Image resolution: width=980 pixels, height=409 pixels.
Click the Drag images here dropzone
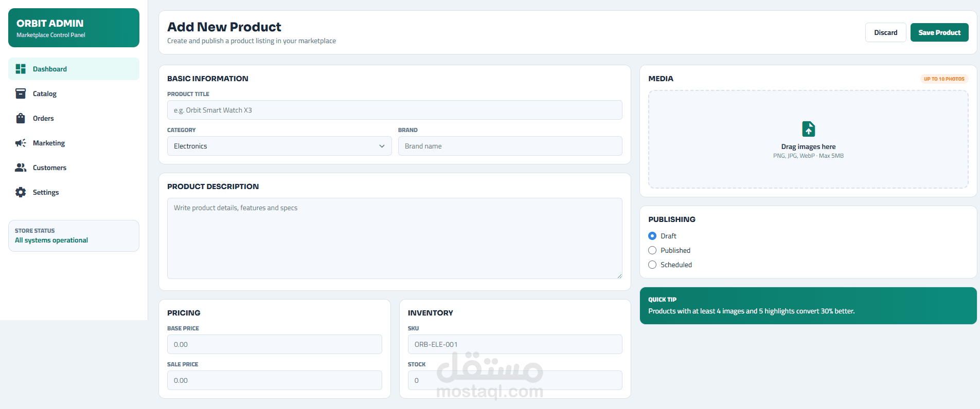(808, 139)
